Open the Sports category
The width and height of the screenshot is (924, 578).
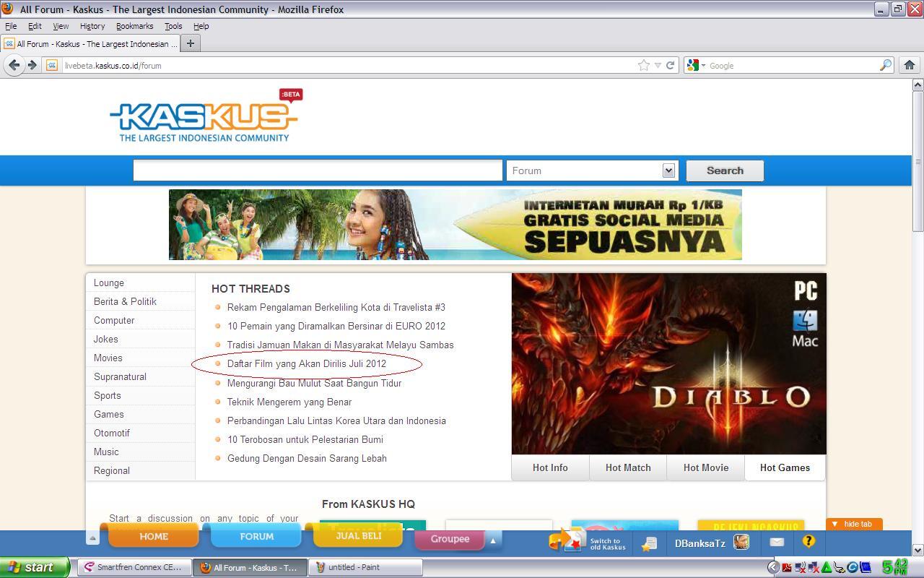tap(108, 395)
